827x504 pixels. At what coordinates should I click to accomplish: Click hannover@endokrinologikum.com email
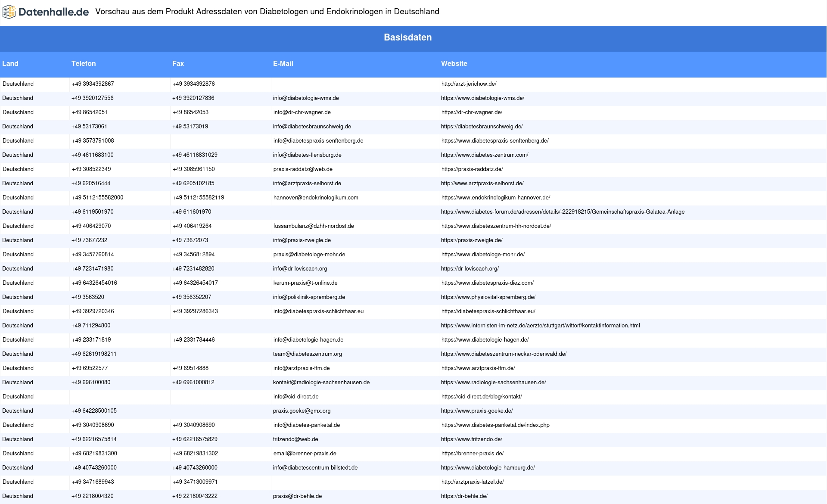[x=316, y=198]
